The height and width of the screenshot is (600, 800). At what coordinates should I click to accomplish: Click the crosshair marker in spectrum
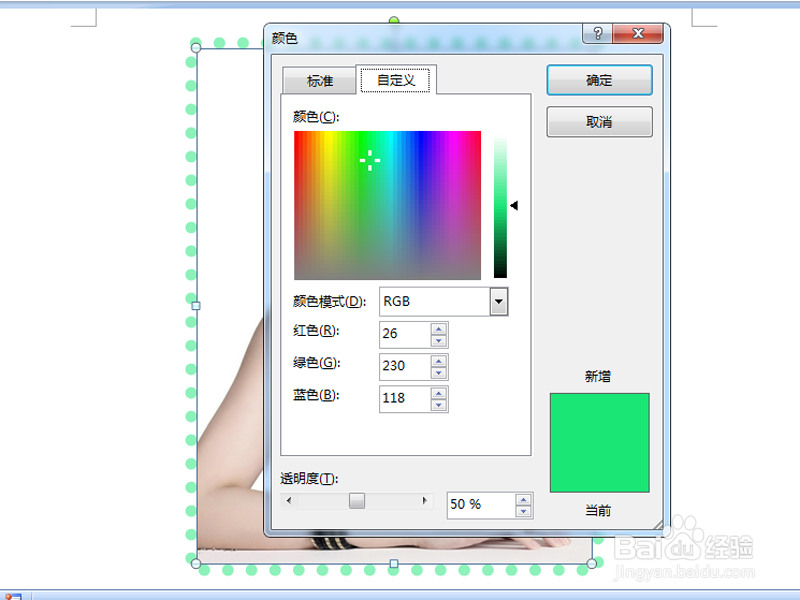[x=370, y=160]
